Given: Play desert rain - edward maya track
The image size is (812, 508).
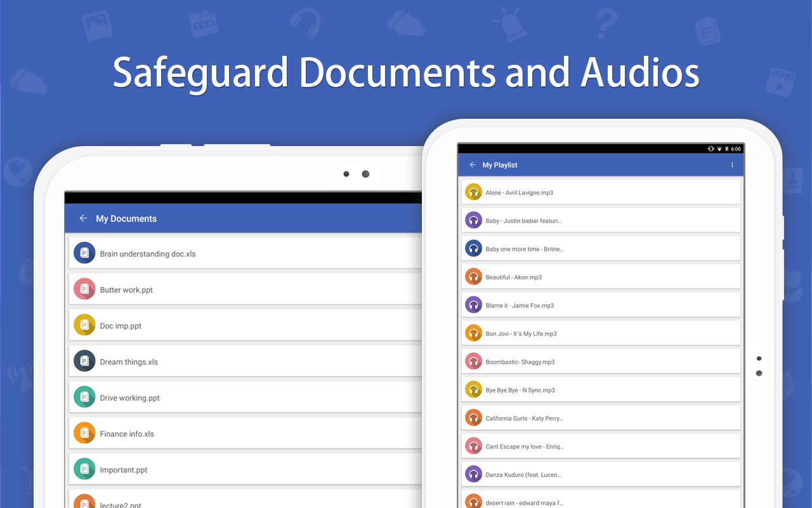Looking at the screenshot, I should click(601, 500).
